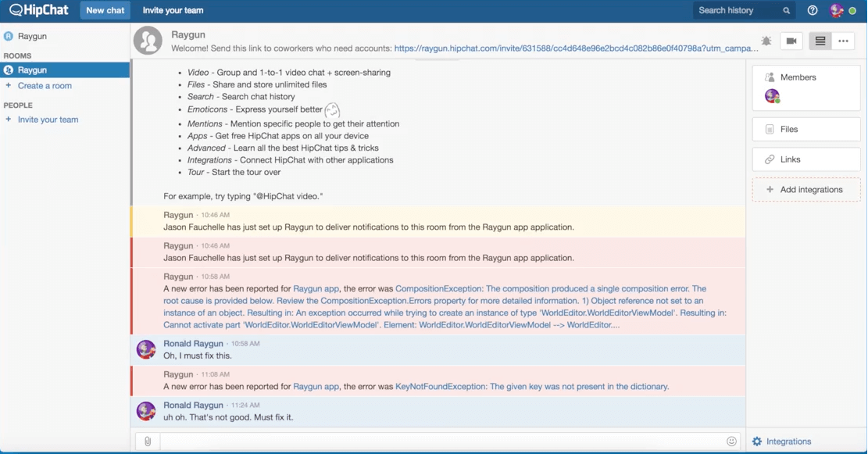Open Raygun entry above ROOMS heading
Viewport: 868px width, 454px height.
coord(65,36)
